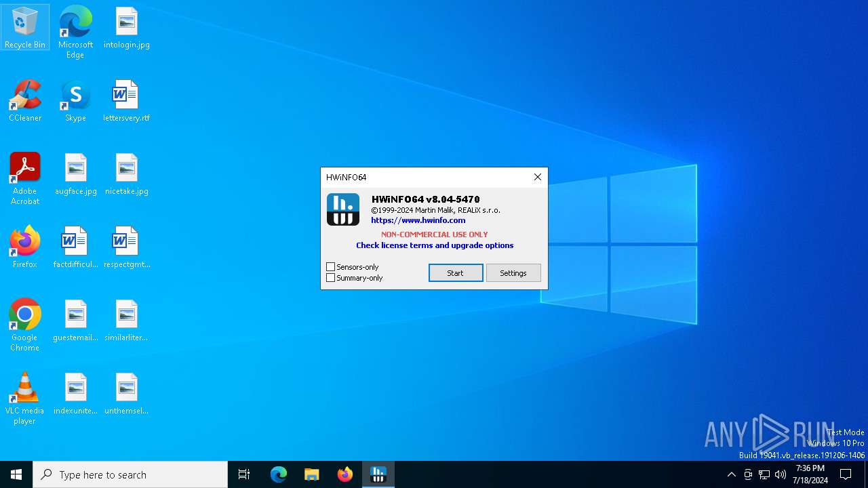Open HWiNFO64 Settings
Screen dimensions: 868x488
(x=513, y=273)
